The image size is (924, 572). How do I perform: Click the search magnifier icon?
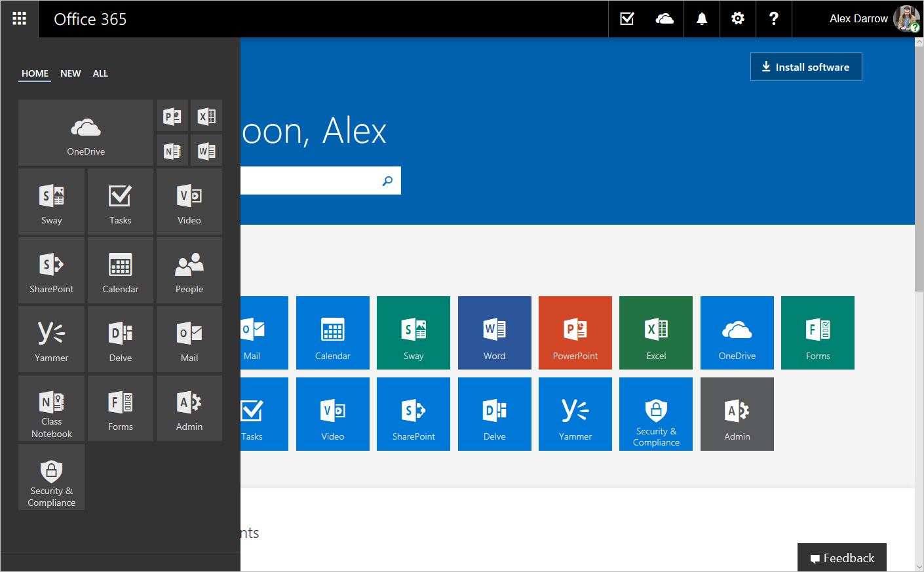click(387, 181)
